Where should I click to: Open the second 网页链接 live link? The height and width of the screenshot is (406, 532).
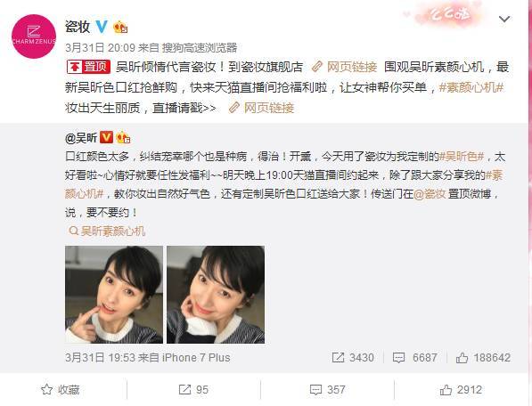[262, 108]
